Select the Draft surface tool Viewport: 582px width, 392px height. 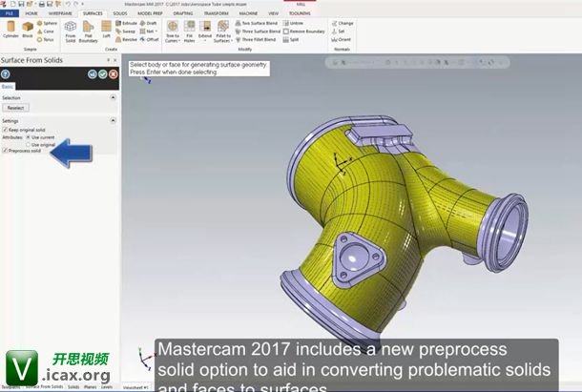tap(148, 23)
